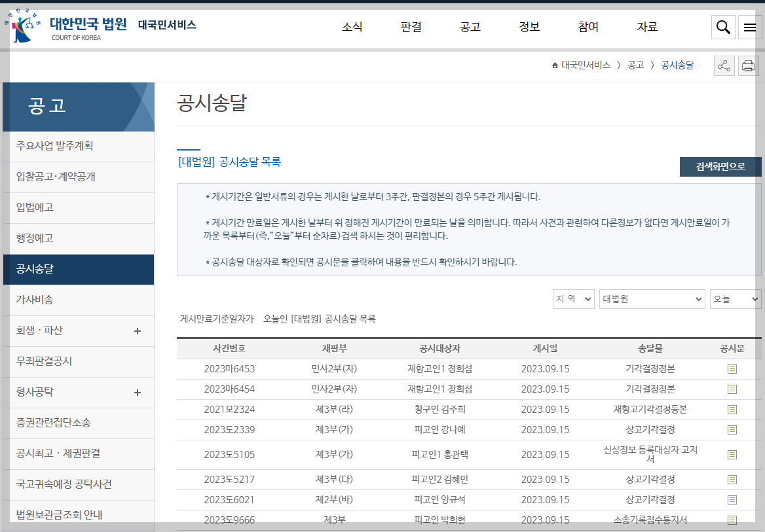Click 신상정보 등록대상자 고지서 cell

650,455
